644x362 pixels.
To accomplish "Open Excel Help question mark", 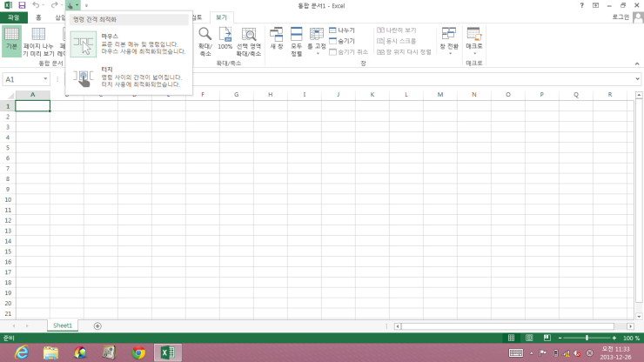I will click(581, 5).
